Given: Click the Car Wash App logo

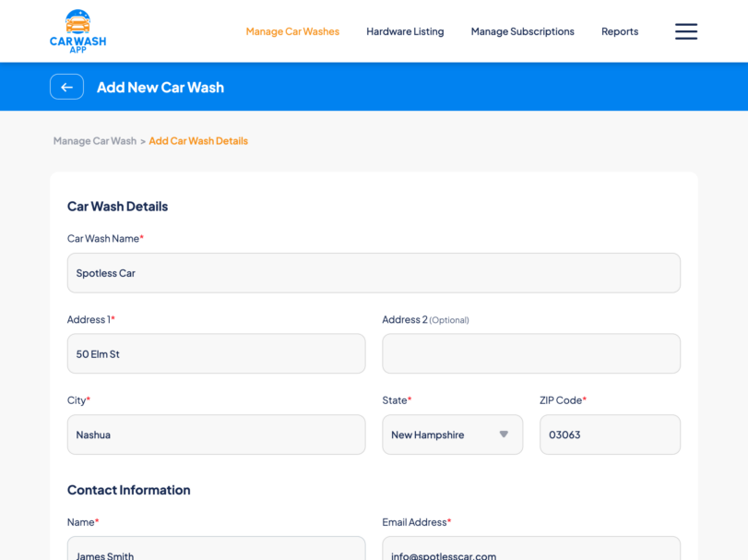Looking at the screenshot, I should [77, 30].
